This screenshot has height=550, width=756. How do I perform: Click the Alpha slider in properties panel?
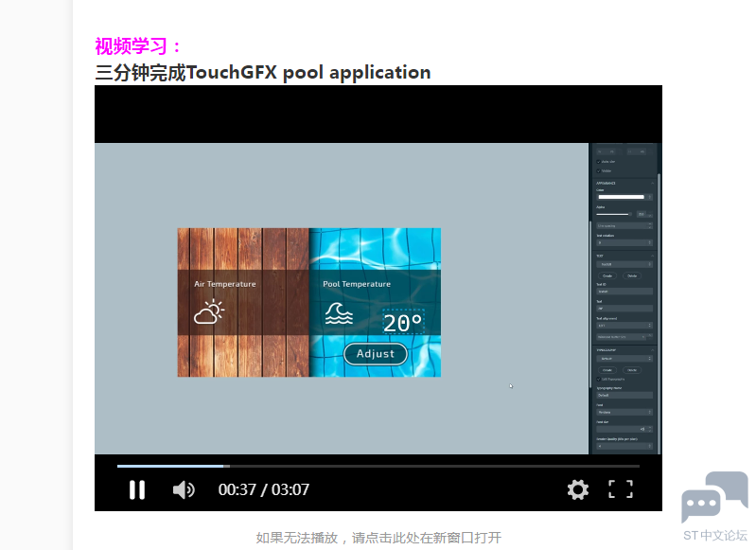pos(614,214)
